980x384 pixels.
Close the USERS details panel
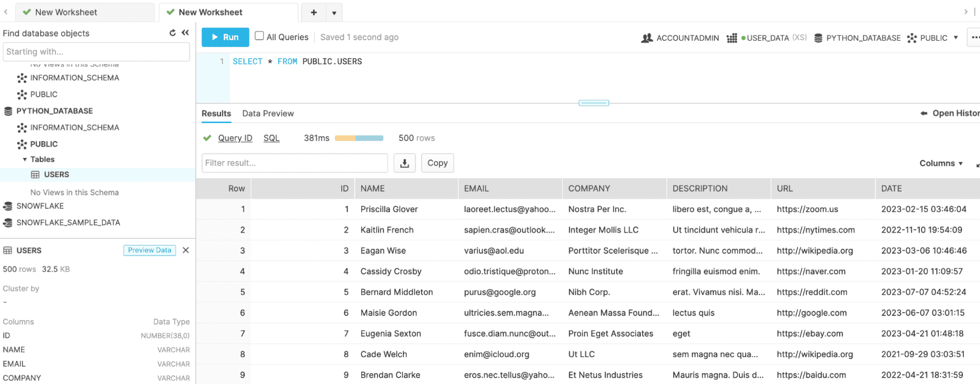(186, 250)
